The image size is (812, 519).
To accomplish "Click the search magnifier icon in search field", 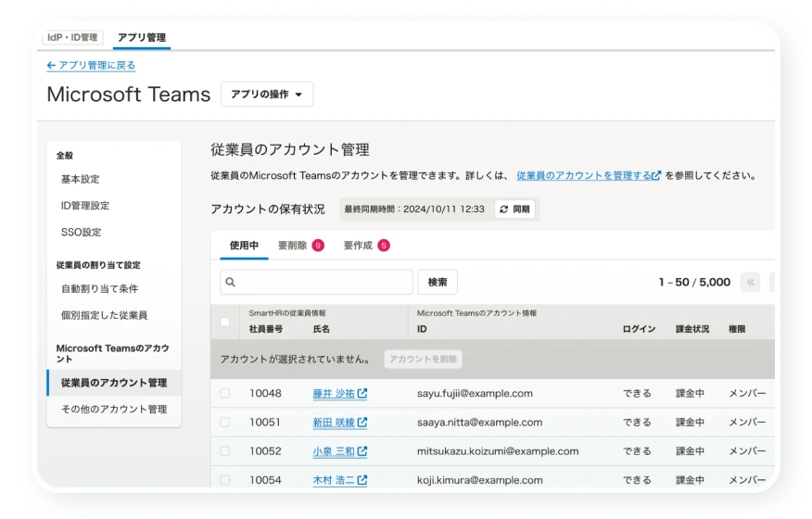I will pyautogui.click(x=231, y=282).
